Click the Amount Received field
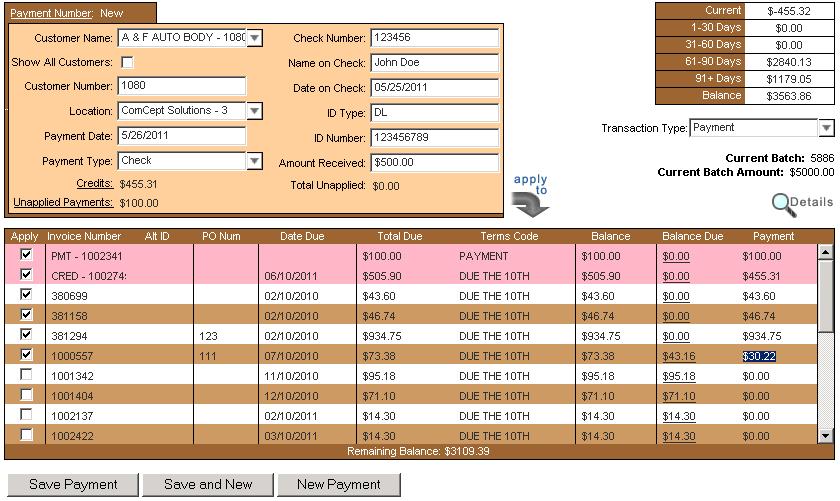 (x=434, y=162)
